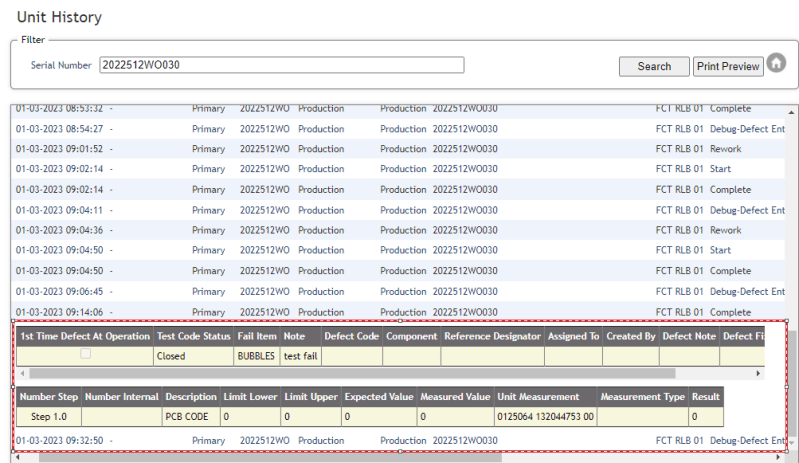Click the 09:04:50 row's Start status
Screen dimensions: 799x463
720,250
